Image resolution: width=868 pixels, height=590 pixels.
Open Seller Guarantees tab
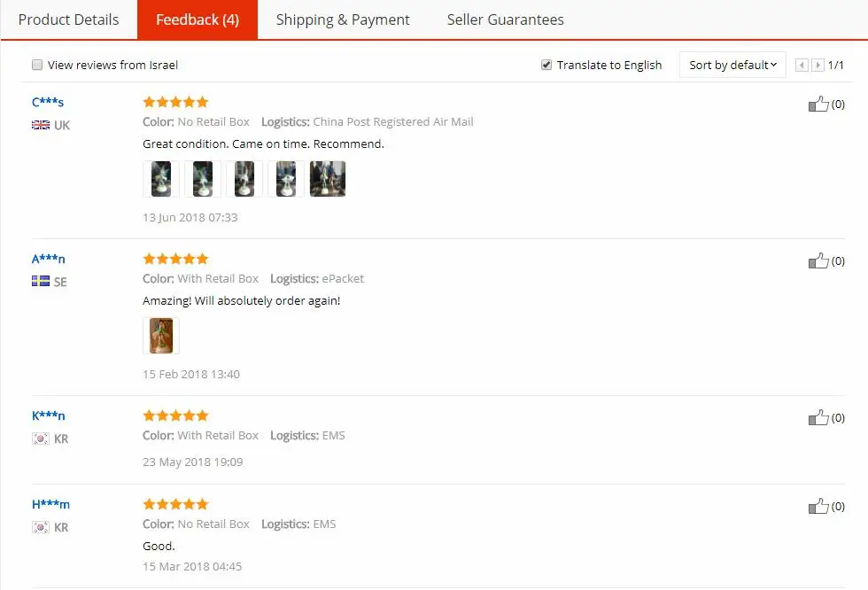(506, 19)
